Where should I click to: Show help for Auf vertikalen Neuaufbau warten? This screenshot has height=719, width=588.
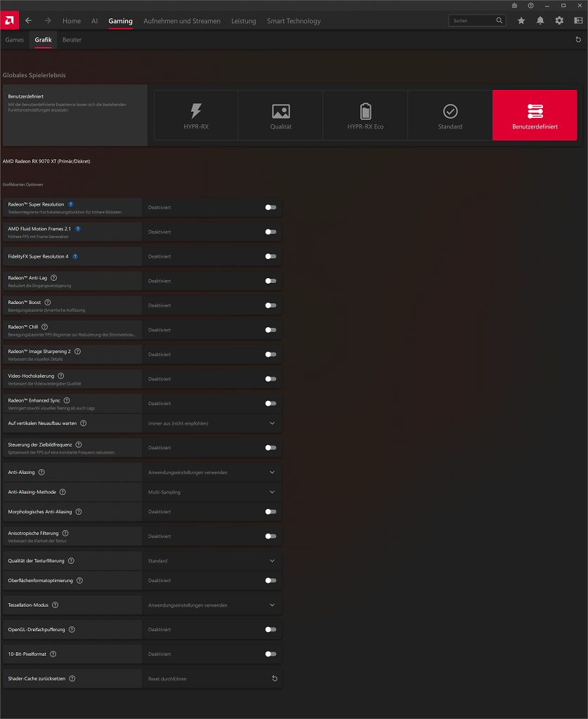click(84, 423)
